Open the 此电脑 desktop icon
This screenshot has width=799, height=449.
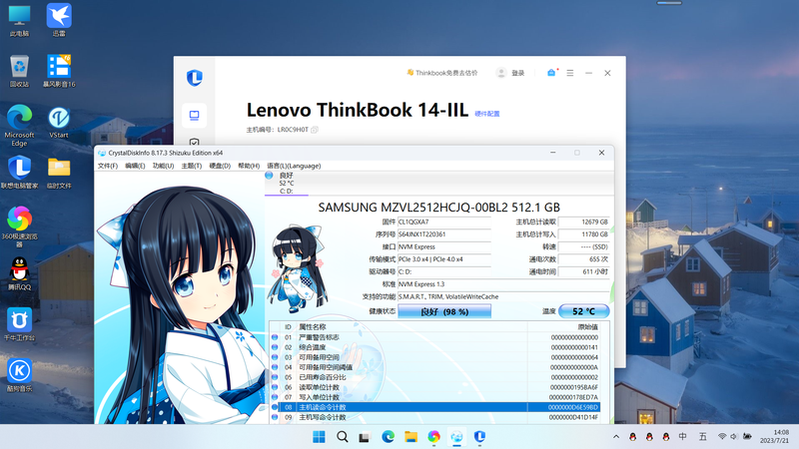[19, 20]
